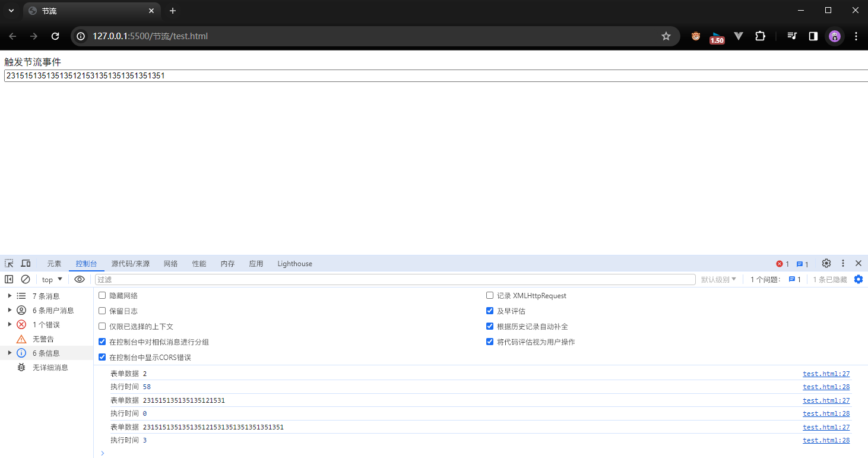
Task: Create a live expression with eye icon
Action: tap(80, 279)
